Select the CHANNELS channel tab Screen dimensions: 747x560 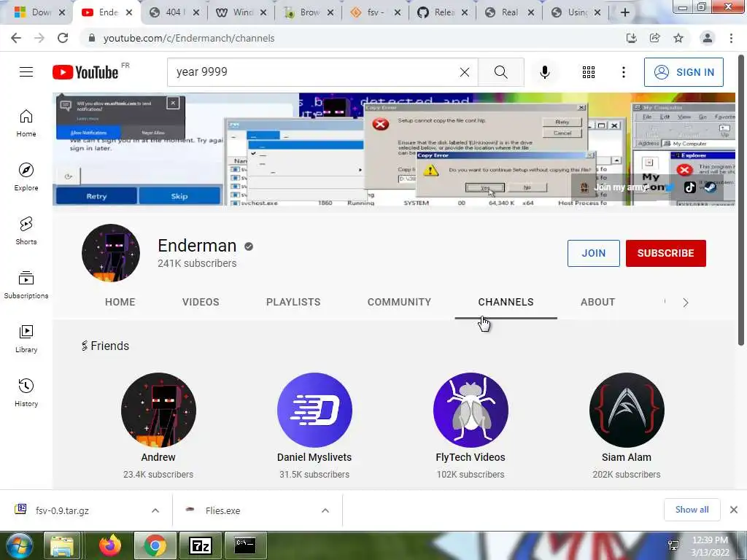coord(506,302)
